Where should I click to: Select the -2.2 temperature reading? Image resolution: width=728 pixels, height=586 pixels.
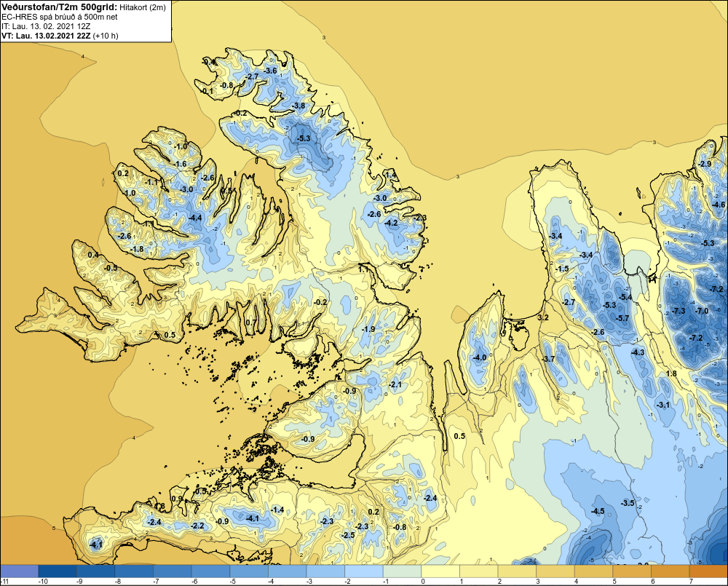pos(198,526)
